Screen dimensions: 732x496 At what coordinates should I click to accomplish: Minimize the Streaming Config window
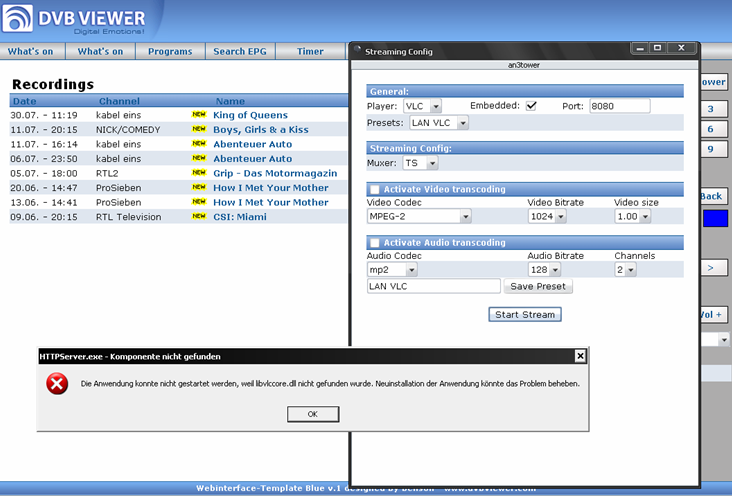pyautogui.click(x=640, y=48)
